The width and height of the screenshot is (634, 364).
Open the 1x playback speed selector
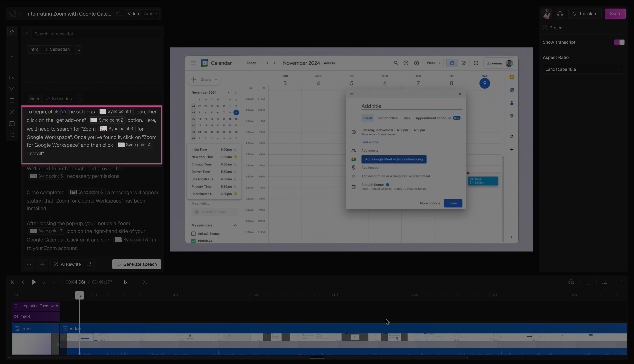126,282
